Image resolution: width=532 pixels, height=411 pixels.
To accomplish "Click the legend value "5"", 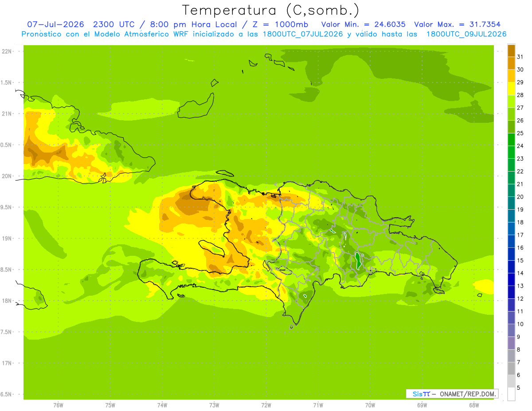I will (x=519, y=388).
